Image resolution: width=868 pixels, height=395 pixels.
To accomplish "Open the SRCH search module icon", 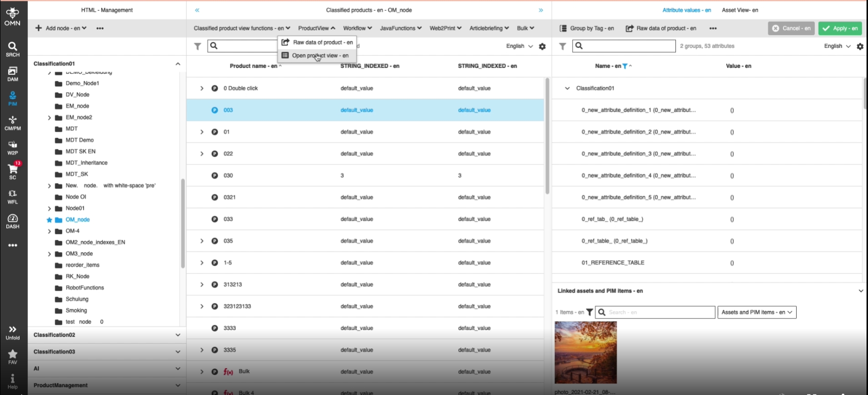I will tap(13, 49).
